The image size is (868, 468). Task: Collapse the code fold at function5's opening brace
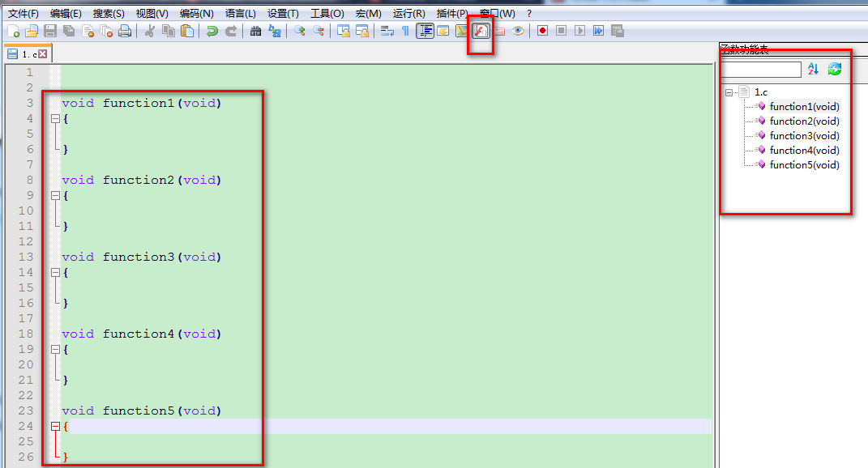[x=53, y=425]
